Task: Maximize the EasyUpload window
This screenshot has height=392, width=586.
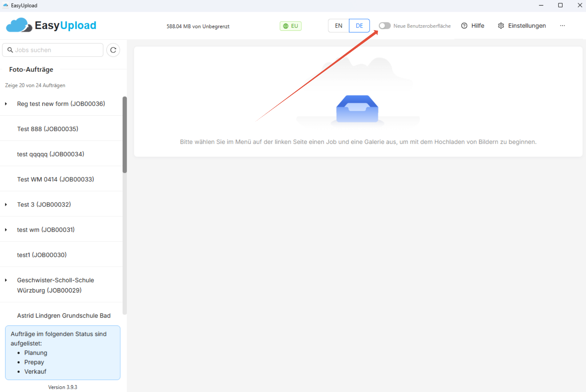Action: pos(560,5)
